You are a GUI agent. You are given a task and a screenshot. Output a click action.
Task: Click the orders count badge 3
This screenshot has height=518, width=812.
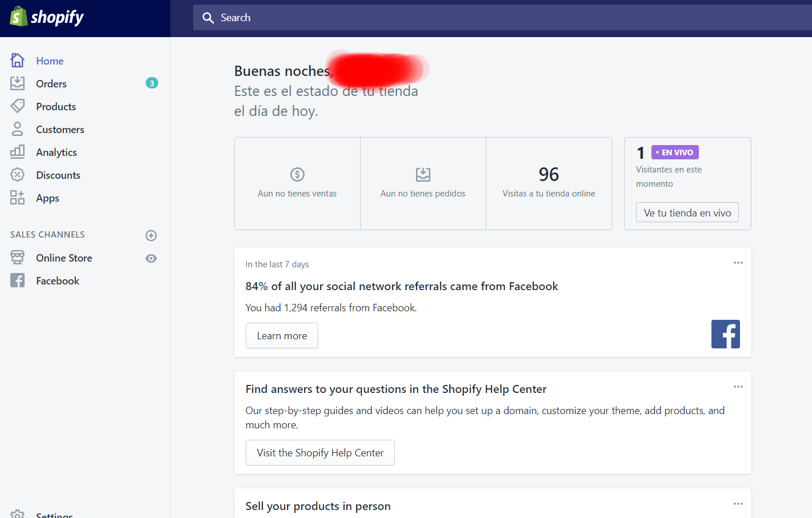coord(151,83)
